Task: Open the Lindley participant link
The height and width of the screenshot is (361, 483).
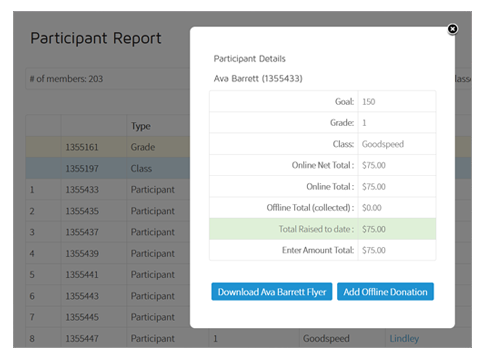Action: [404, 338]
